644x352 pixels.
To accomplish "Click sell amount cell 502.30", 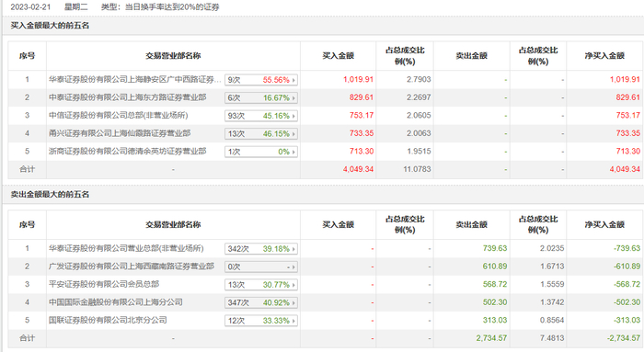I will tap(495, 302).
